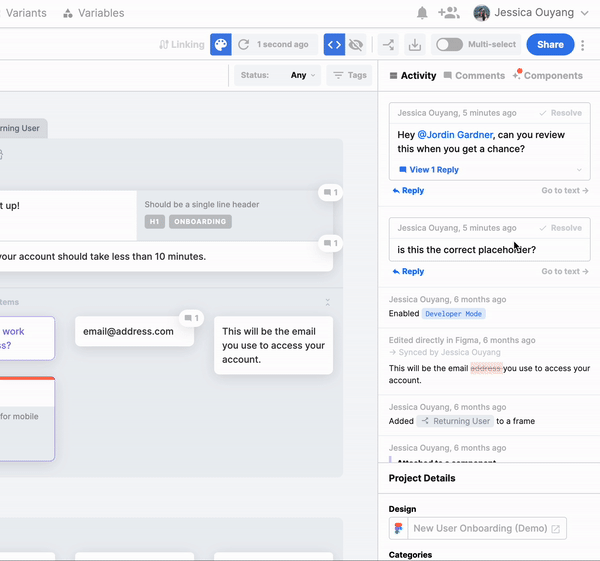Switch to the Components tab
600x561 pixels.
(x=548, y=75)
